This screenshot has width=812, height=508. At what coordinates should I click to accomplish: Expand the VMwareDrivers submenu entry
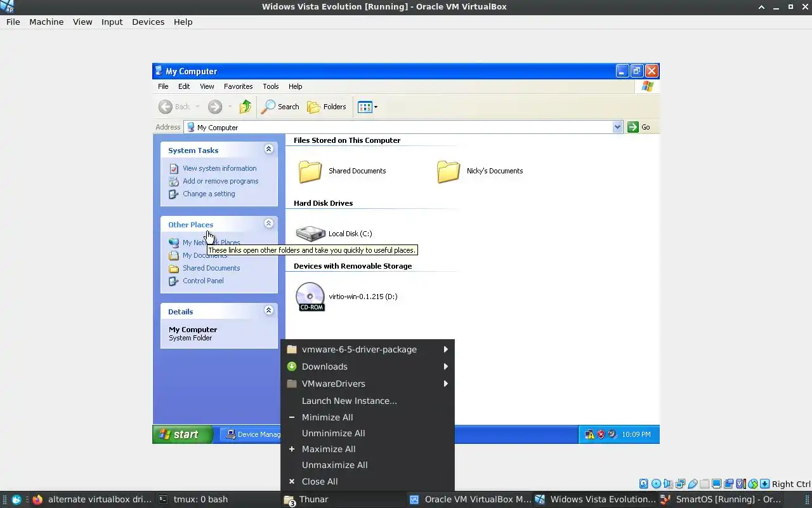[x=367, y=384]
